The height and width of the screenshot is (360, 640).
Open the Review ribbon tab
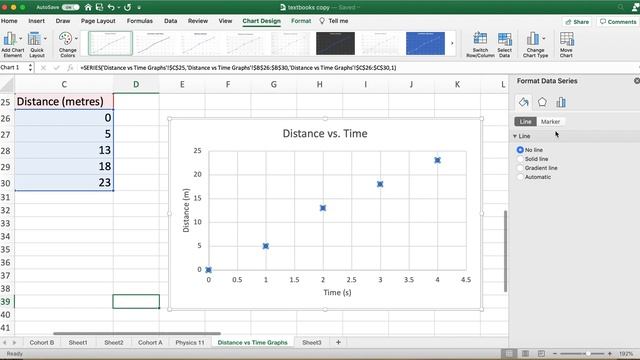(x=198, y=21)
